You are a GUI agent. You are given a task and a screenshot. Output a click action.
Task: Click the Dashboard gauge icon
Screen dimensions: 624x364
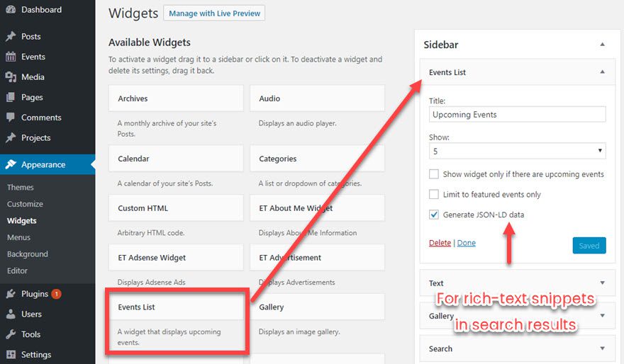click(11, 10)
